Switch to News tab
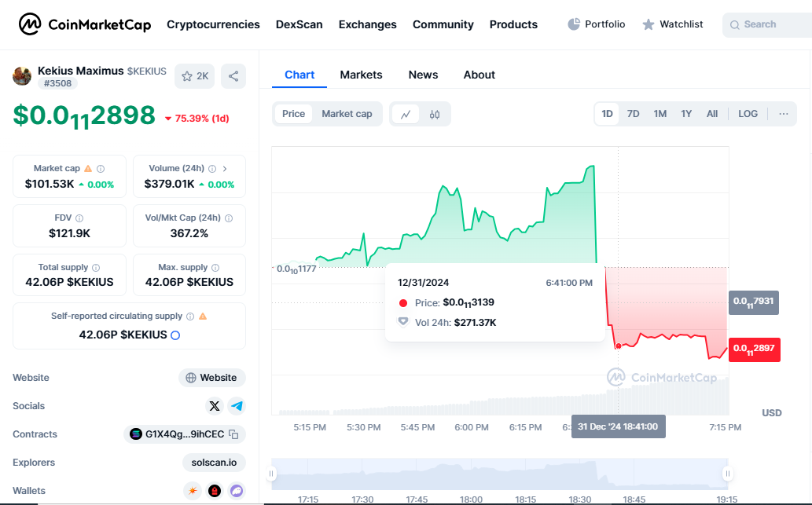The image size is (812, 505). [x=423, y=75]
